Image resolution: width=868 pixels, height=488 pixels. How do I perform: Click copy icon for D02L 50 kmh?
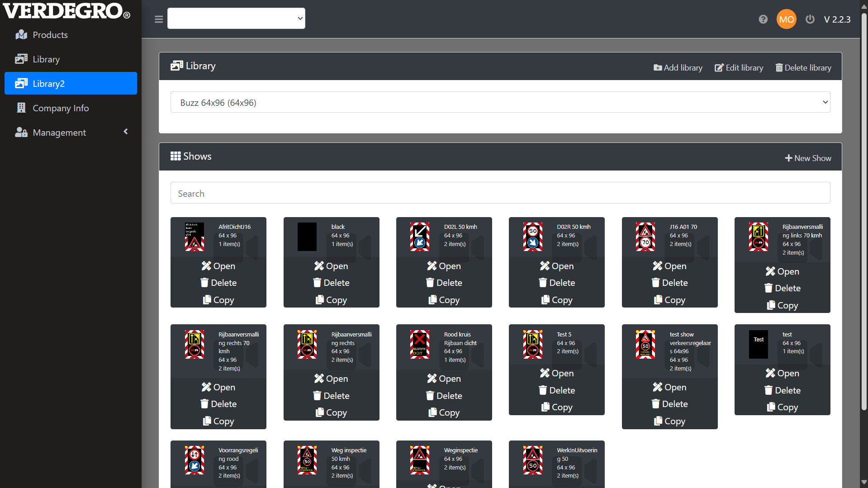pos(433,300)
